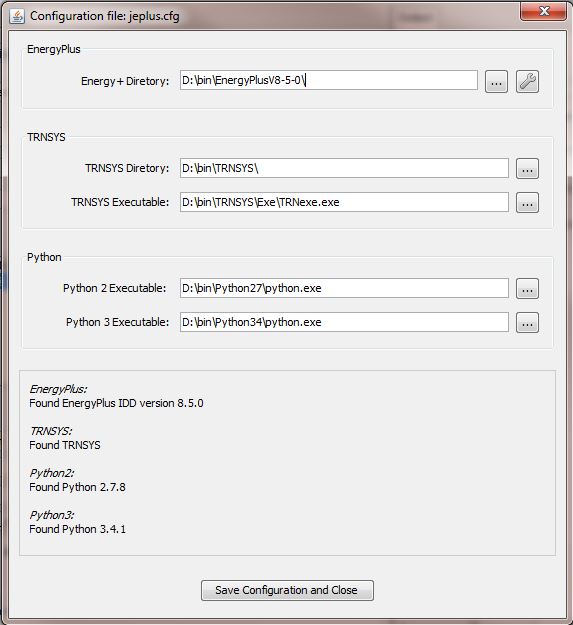Image resolution: width=573 pixels, height=625 pixels.
Task: Select the TRNSYS Executable path field
Action: [x=344, y=202]
